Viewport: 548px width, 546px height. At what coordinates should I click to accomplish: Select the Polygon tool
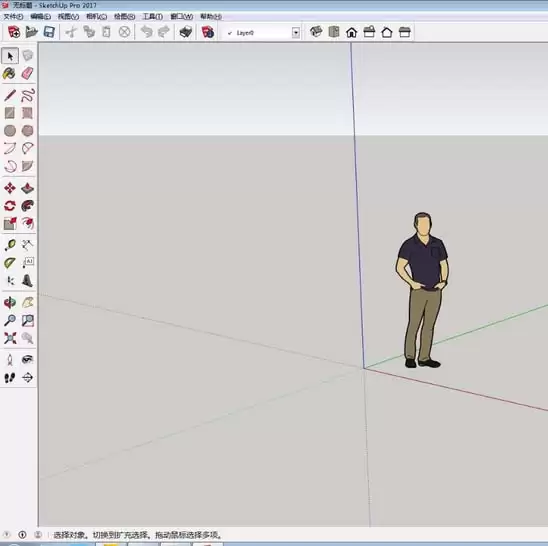coord(27,131)
